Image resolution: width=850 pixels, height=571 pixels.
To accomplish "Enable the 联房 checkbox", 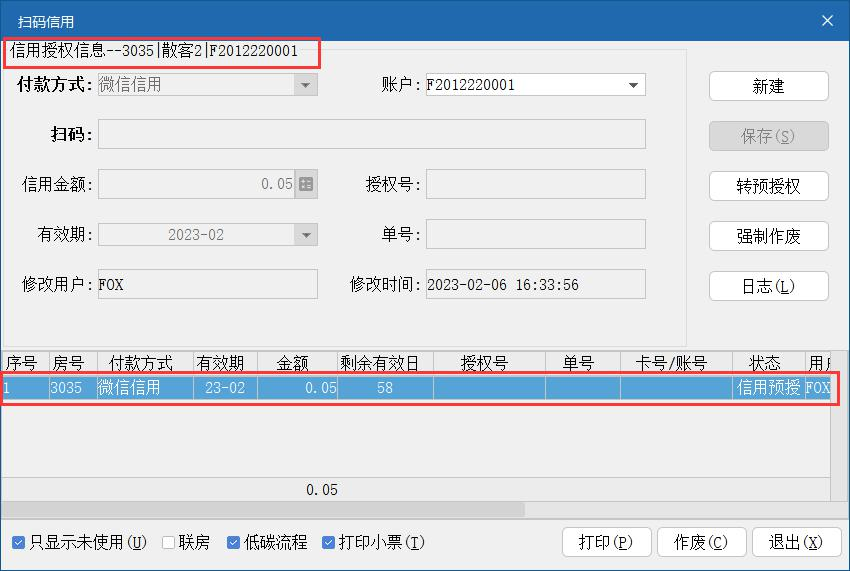I will pyautogui.click(x=169, y=542).
